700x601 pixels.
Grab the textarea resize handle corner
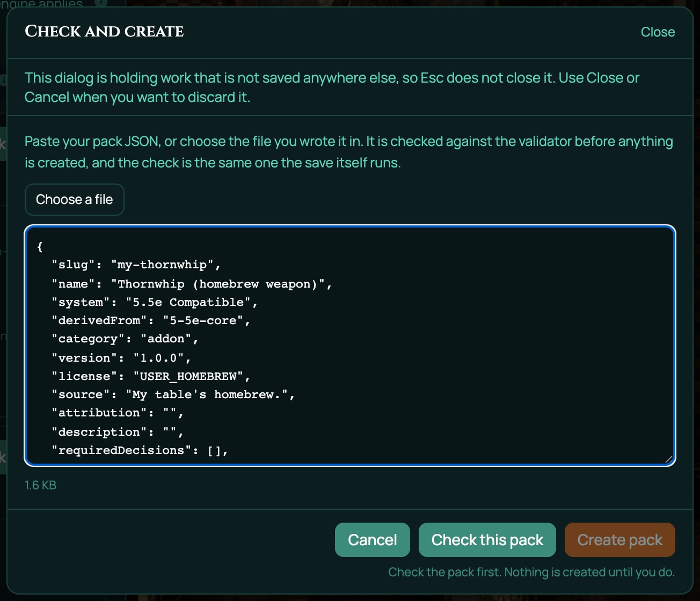(669, 459)
